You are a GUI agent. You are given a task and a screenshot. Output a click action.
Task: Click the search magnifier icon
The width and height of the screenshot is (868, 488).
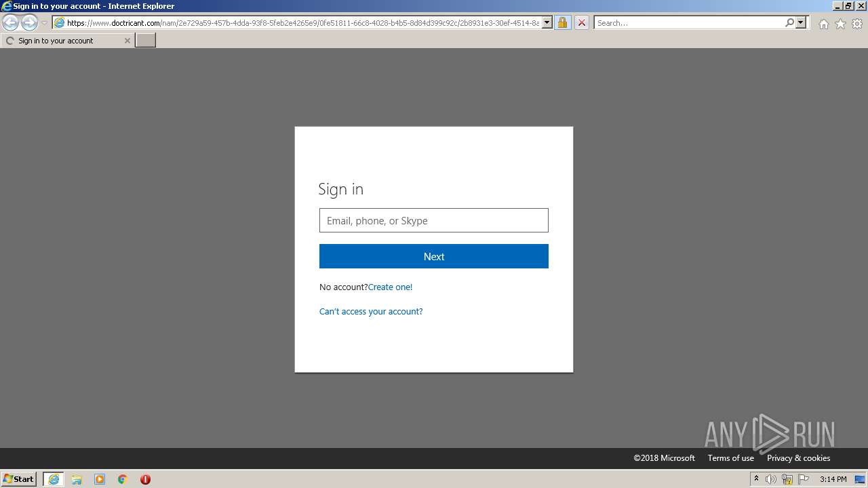(789, 23)
